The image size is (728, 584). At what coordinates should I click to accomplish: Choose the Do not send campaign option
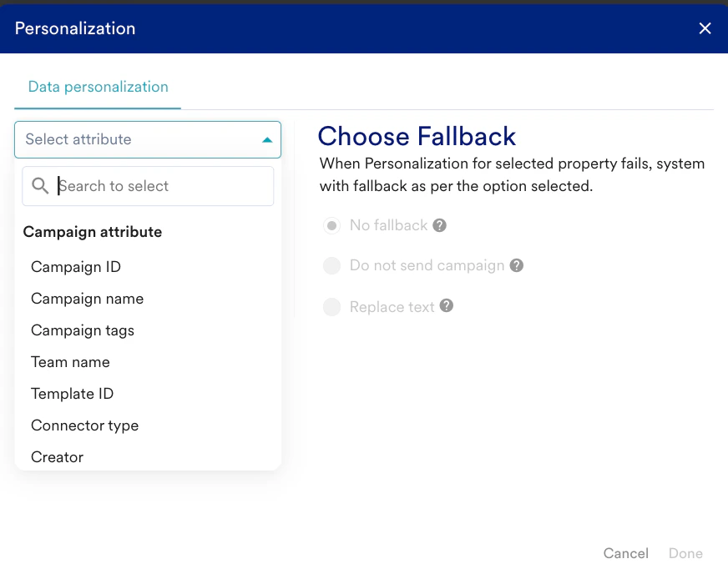pos(332,266)
